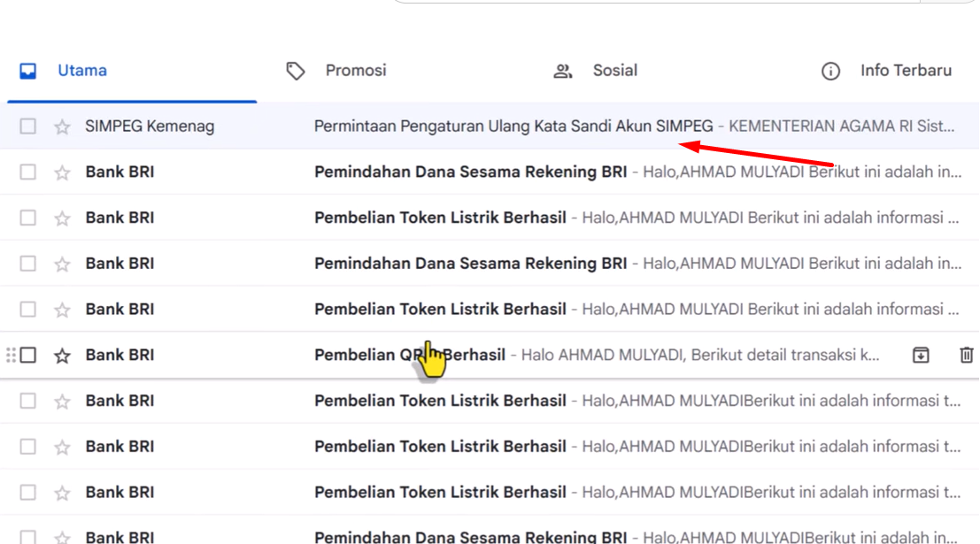Check the first Pembelian Token Listrik Berhasil email
Screen dimensions: 980x544
click(27, 218)
